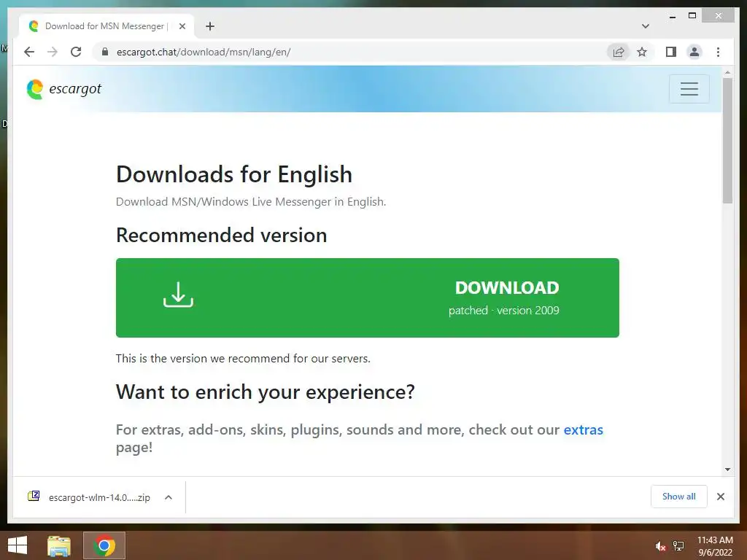Click the Downloads for English heading
The image size is (747, 560).
click(x=234, y=174)
